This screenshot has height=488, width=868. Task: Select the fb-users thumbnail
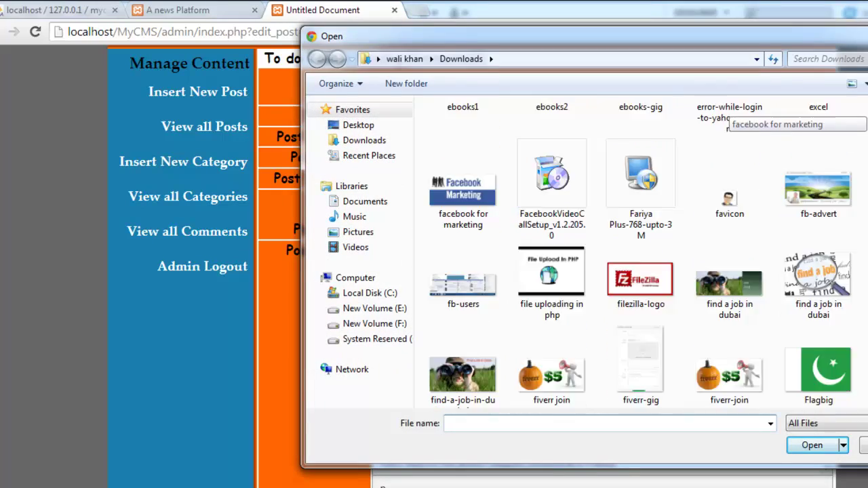(462, 285)
